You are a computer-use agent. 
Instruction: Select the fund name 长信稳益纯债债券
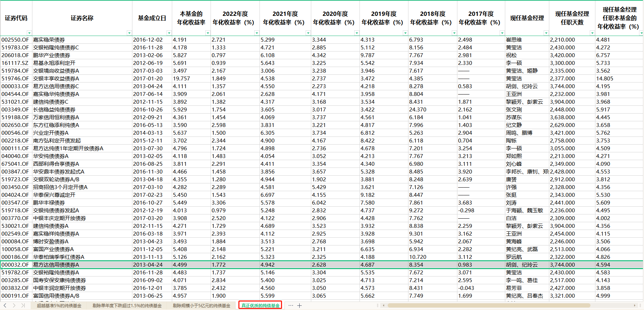coord(82,110)
